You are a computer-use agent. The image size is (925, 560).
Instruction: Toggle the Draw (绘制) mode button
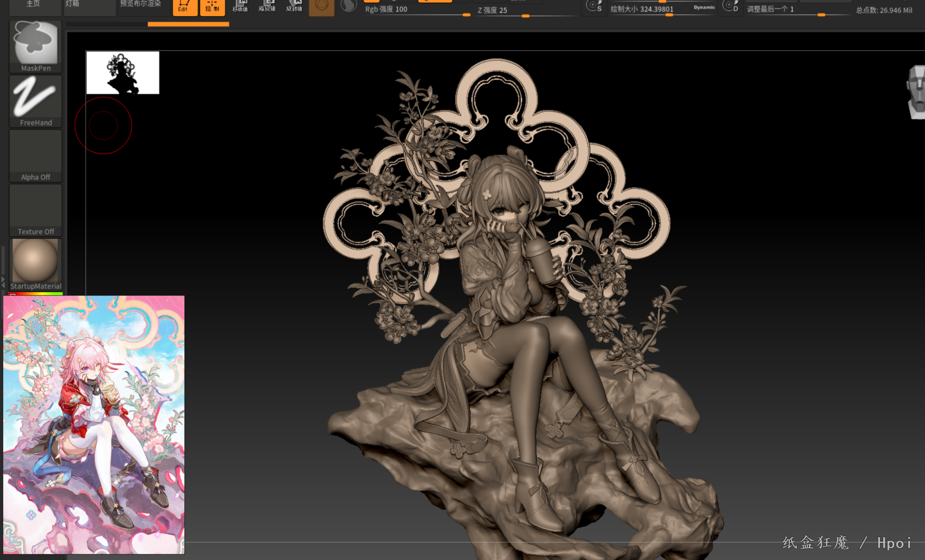[212, 7]
